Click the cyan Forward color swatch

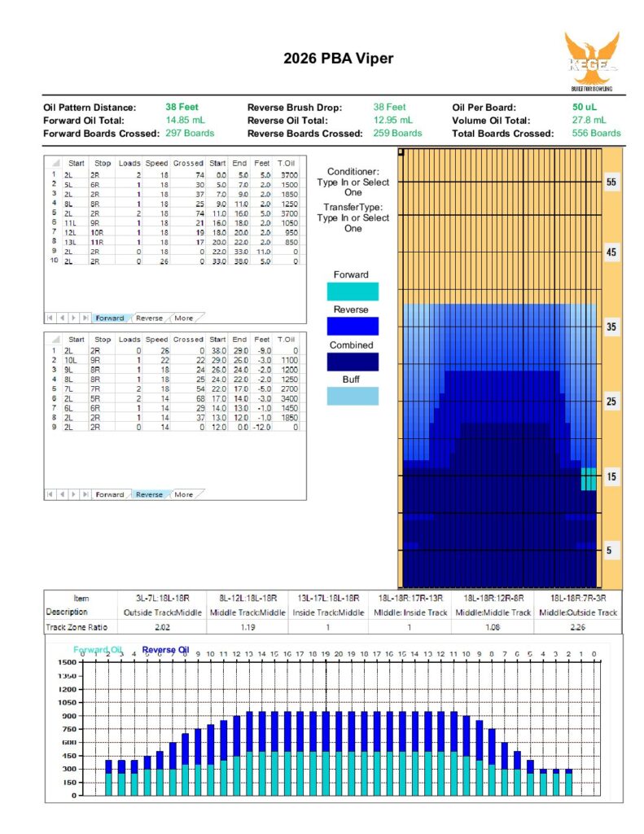[353, 292]
